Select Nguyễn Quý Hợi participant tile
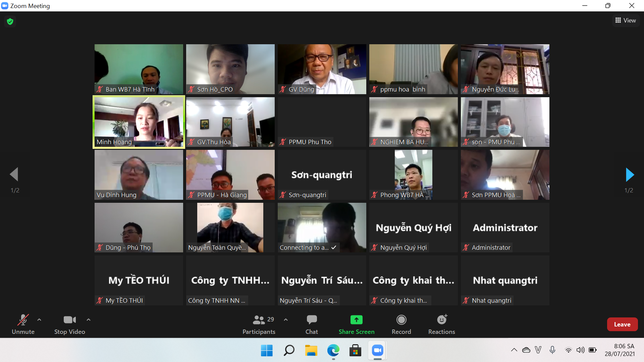 [414, 228]
